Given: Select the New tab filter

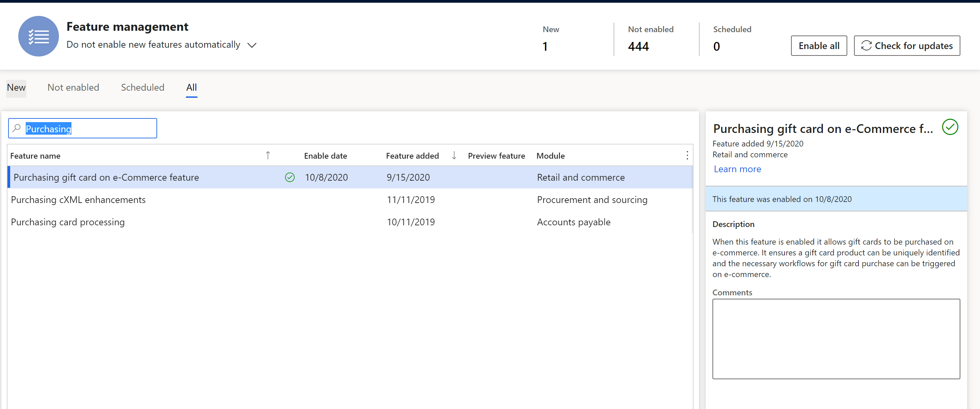Looking at the screenshot, I should coord(16,87).
